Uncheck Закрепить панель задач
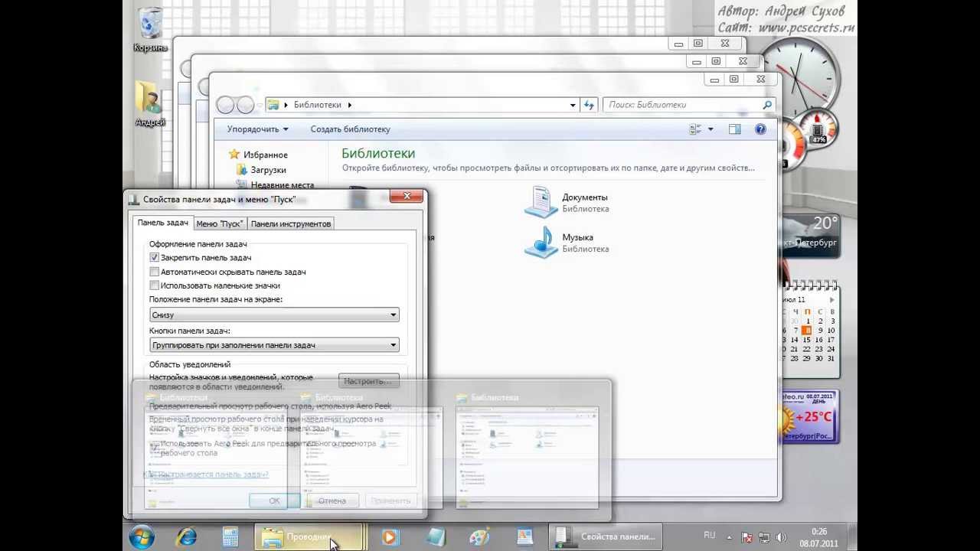The width and height of the screenshot is (980, 551). click(x=155, y=258)
